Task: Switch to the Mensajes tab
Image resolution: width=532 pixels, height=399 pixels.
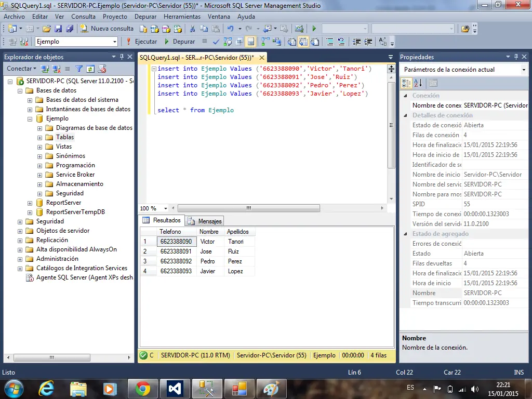Action: coord(205,221)
